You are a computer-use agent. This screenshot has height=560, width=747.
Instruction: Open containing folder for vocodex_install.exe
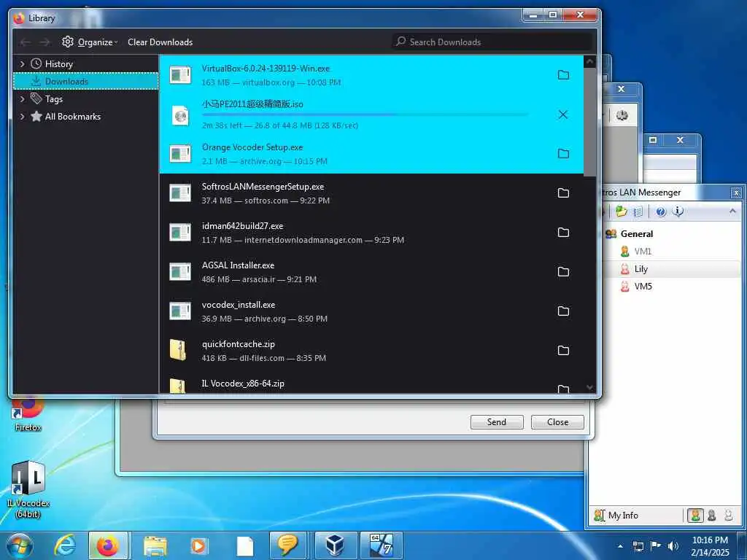[563, 311]
